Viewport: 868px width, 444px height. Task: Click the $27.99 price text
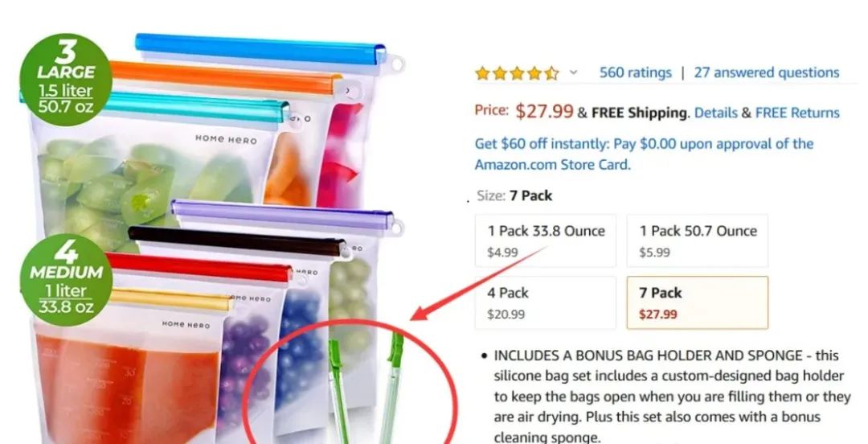click(544, 111)
